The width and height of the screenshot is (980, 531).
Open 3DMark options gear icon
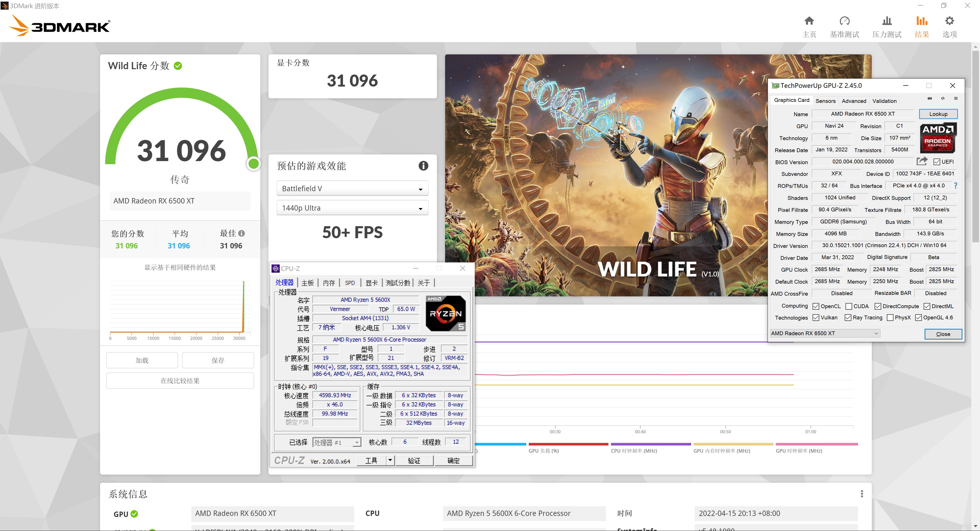tap(949, 21)
